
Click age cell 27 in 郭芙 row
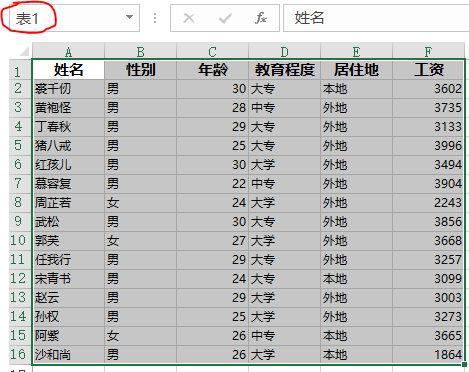pos(212,241)
